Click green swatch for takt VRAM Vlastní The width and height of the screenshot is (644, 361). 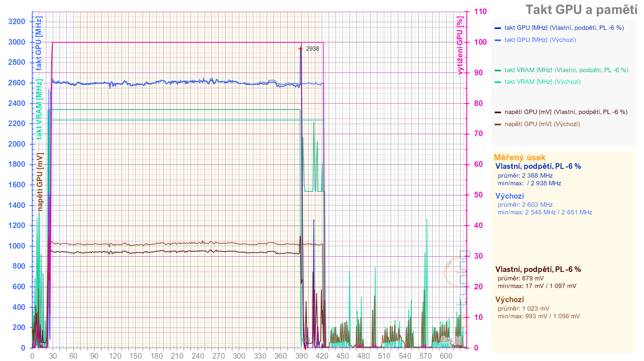[498, 71]
